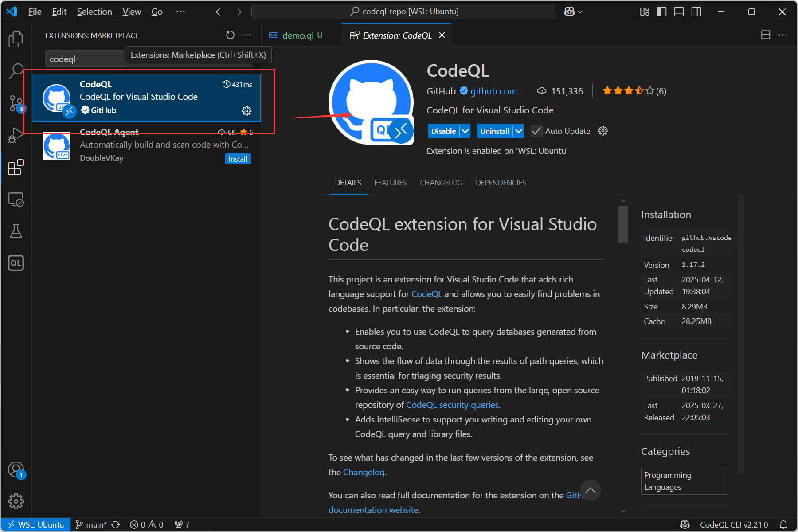Open the gear next to Auto Update
The image size is (798, 532).
[x=603, y=131]
